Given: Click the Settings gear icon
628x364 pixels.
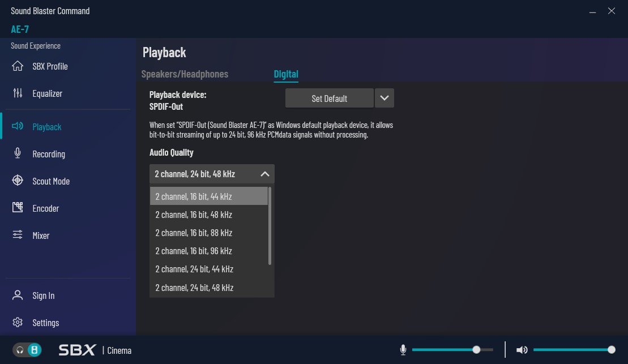Looking at the screenshot, I should 17,322.
